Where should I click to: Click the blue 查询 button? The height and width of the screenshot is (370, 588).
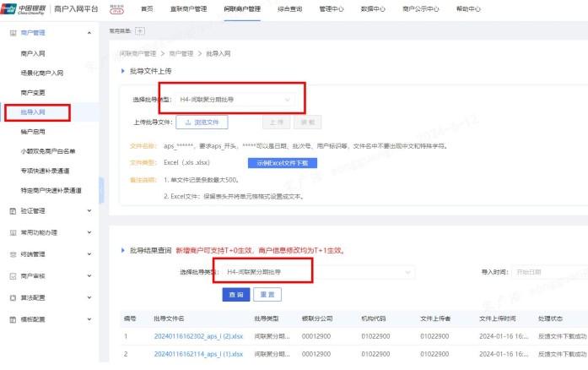(235, 295)
